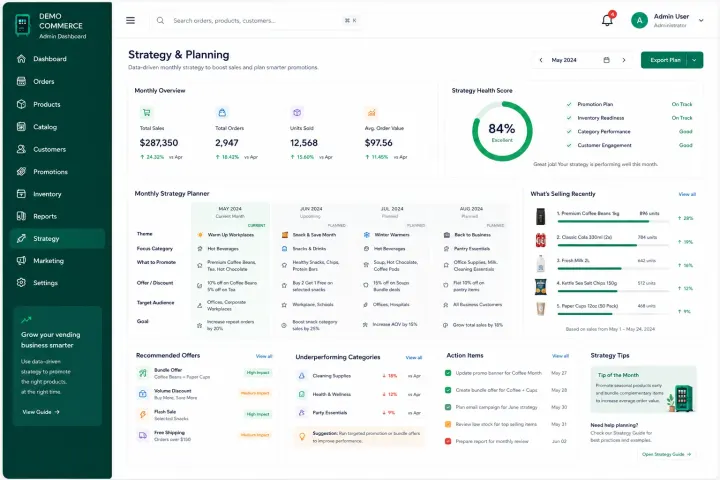720x480 pixels.
Task: Open Orders in the sidebar
Action: [57, 81]
